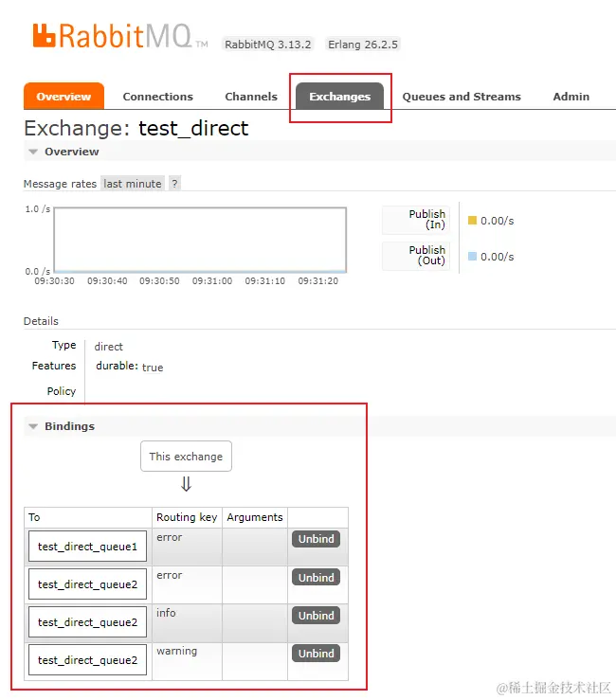The height and width of the screenshot is (700, 616).
Task: Unbind test_direct_queue1 error binding
Action: click(x=317, y=539)
